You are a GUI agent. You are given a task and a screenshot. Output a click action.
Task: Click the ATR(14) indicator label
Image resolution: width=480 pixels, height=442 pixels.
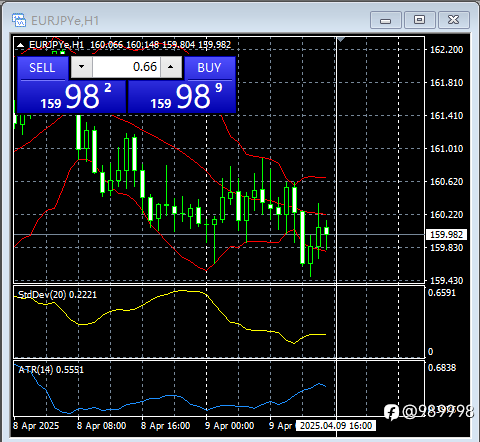click(51, 370)
